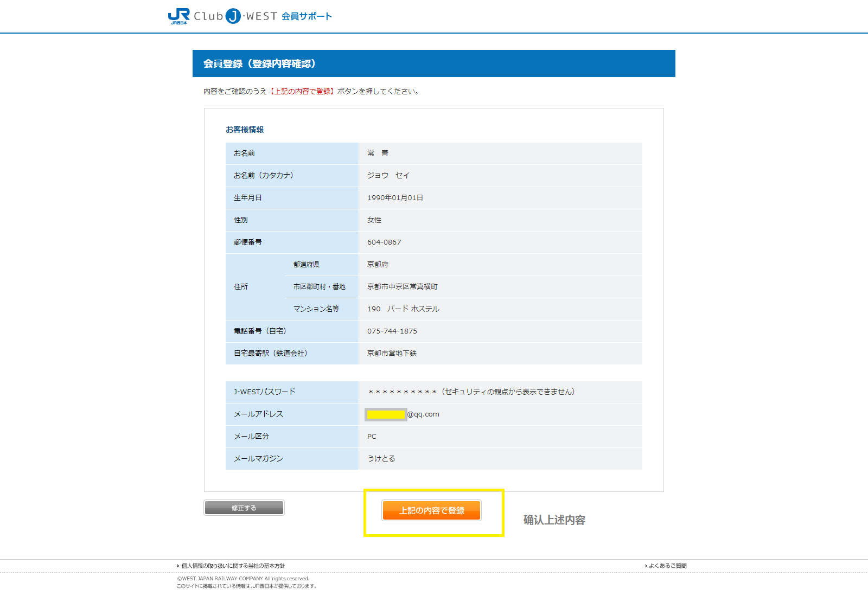
Task: Click the arrow beside よくあるご質問
Action: (646, 566)
